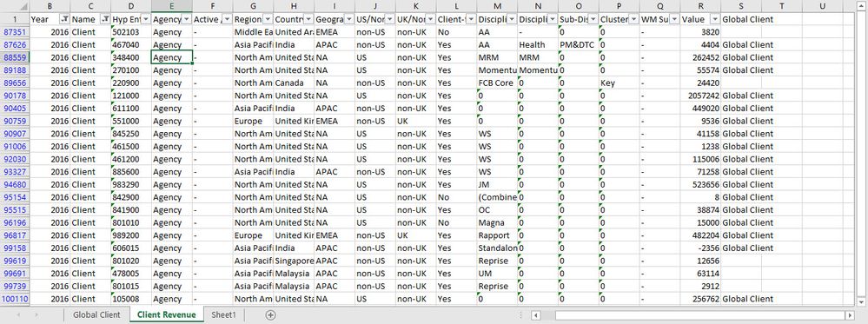Select column R header
868x324 pixels.
tap(701, 6)
